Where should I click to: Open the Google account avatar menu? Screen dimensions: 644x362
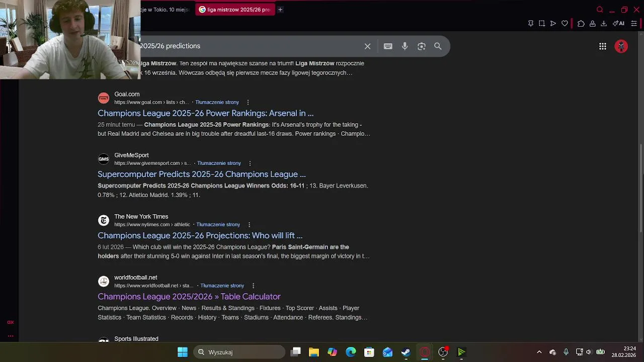[621, 46]
